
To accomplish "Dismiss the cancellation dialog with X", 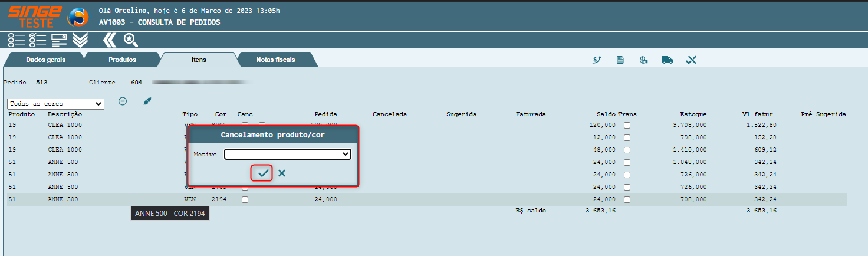I will tap(282, 173).
